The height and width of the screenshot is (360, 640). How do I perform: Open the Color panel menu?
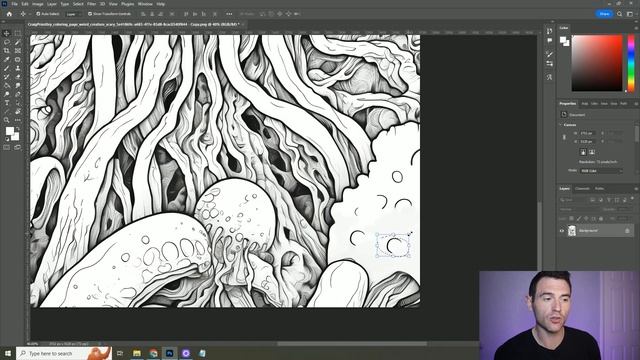point(636,28)
